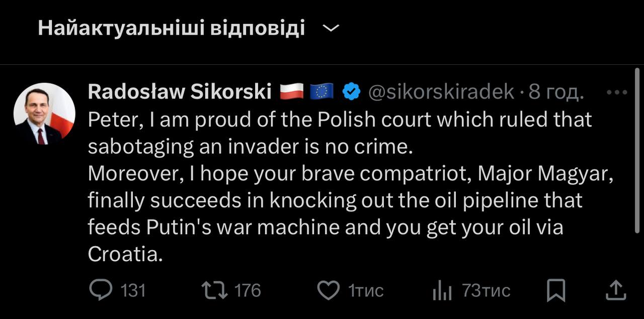Click the blue verified checkmark badge
Screen dimensions: 644x319
pos(351,92)
